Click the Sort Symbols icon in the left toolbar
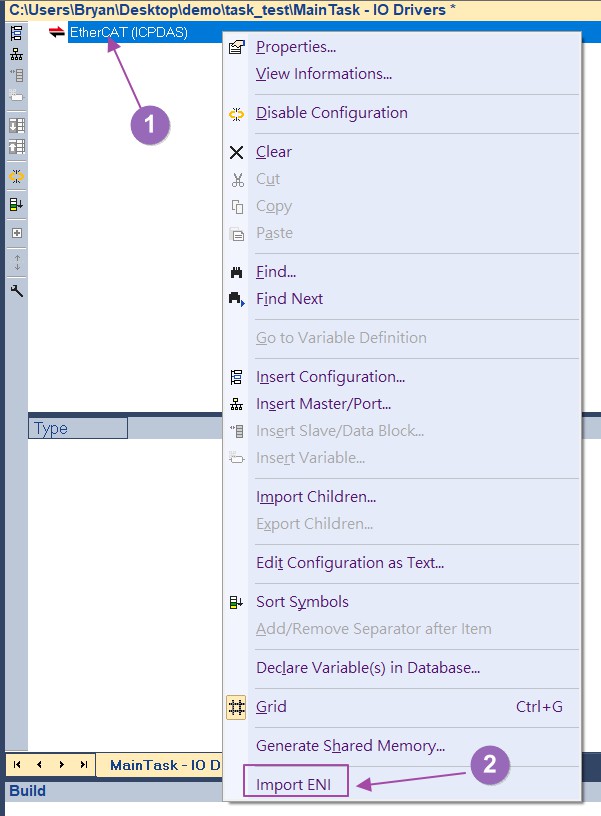 pyautogui.click(x=16, y=204)
